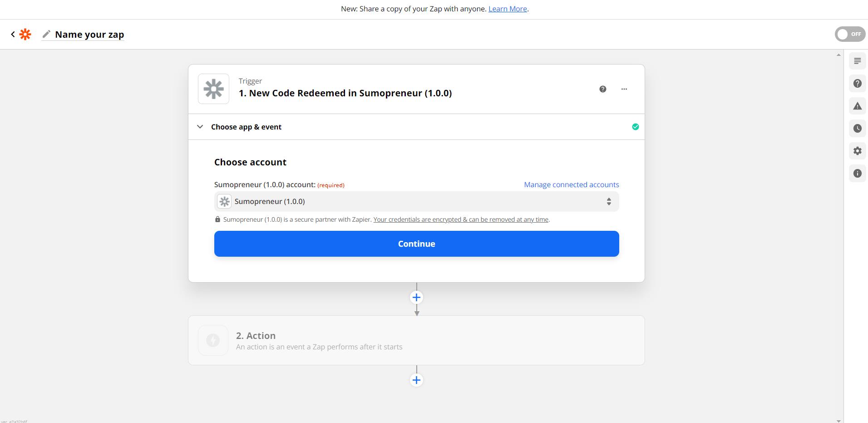
Task: Add a step between trigger and action
Action: point(416,298)
